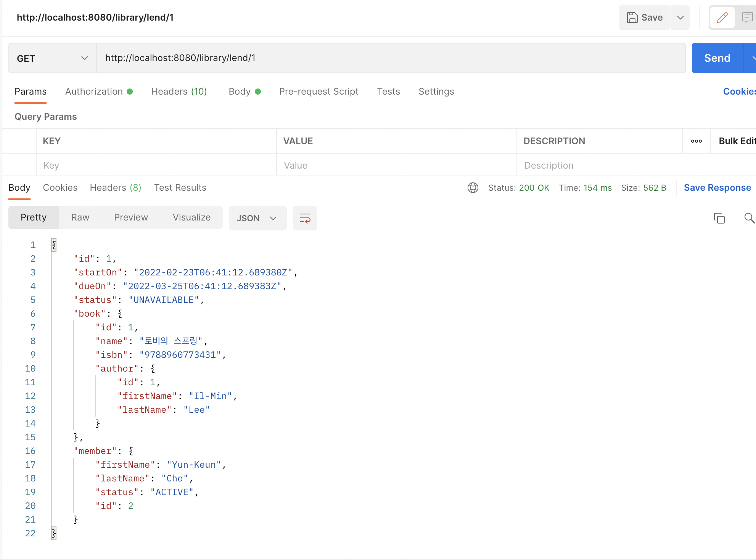Switch to the Raw response view
Screen dimensions: 756x560
tap(80, 217)
